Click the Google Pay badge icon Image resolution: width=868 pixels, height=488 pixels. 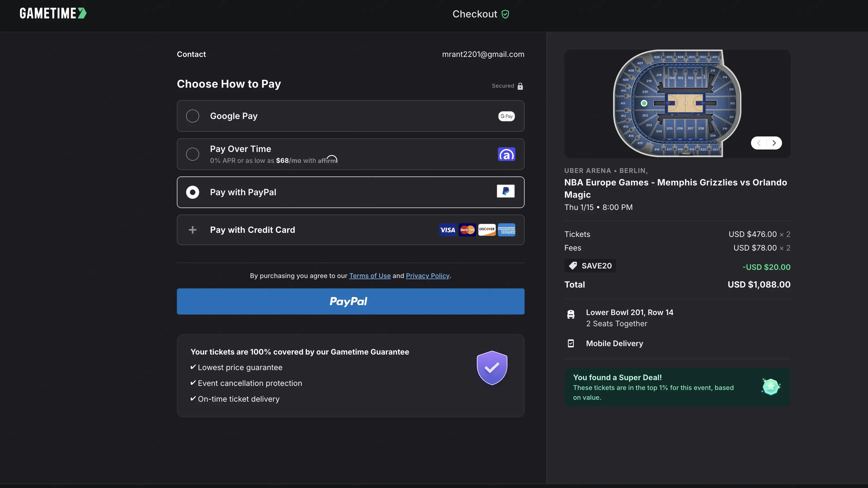click(x=506, y=116)
